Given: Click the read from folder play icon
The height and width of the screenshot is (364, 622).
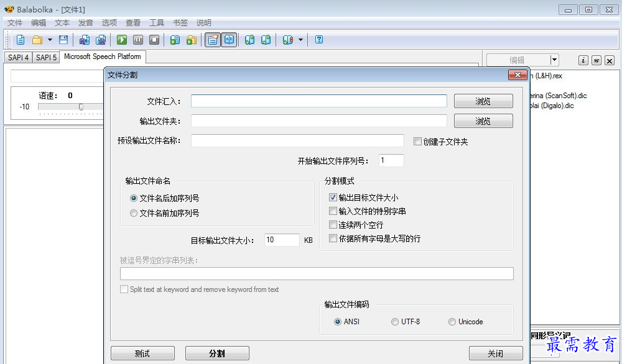Looking at the screenshot, I should [192, 40].
